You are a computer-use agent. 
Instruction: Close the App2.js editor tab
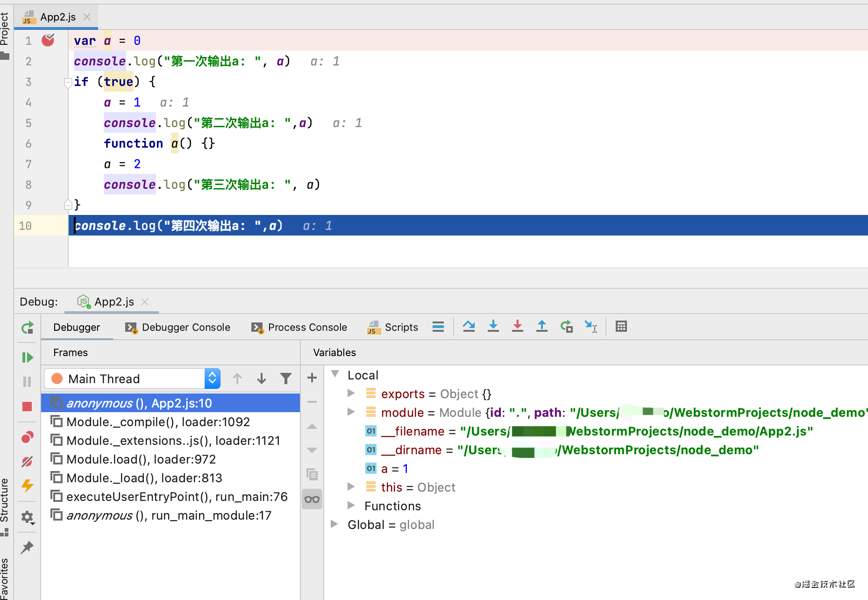(x=87, y=17)
